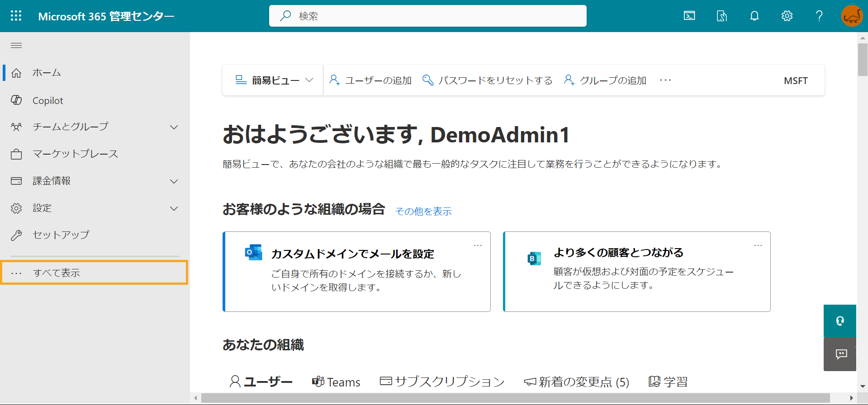Switch to the サブスクリプション tab
868x405 pixels.
442,382
